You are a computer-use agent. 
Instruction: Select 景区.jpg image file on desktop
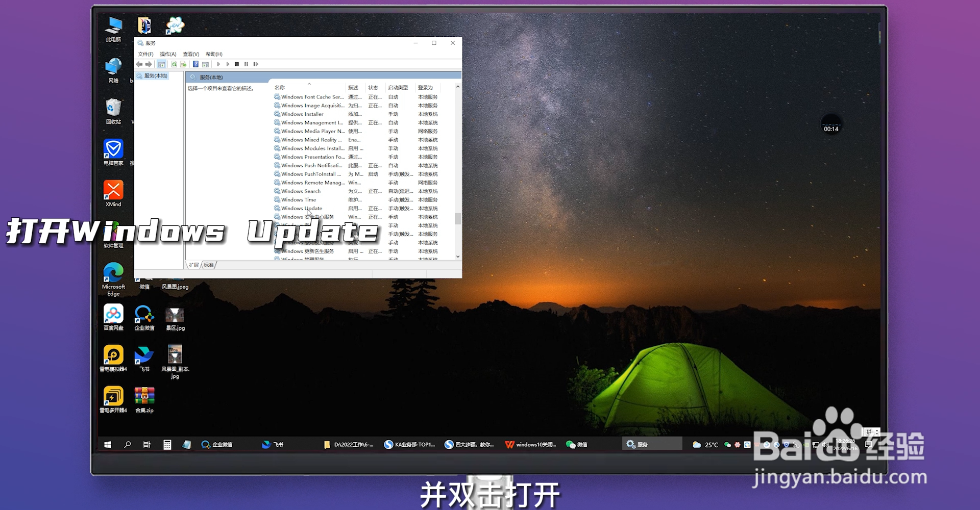point(175,319)
